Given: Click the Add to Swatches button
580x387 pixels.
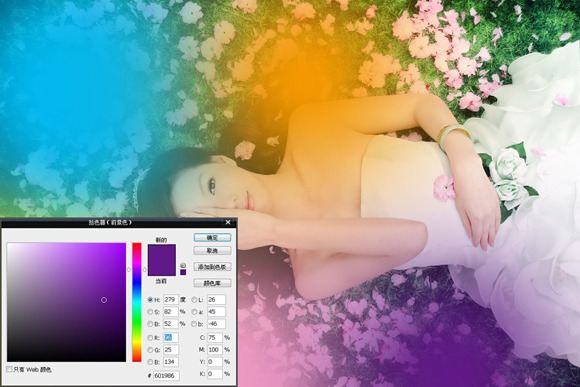Looking at the screenshot, I should pyautogui.click(x=212, y=267).
